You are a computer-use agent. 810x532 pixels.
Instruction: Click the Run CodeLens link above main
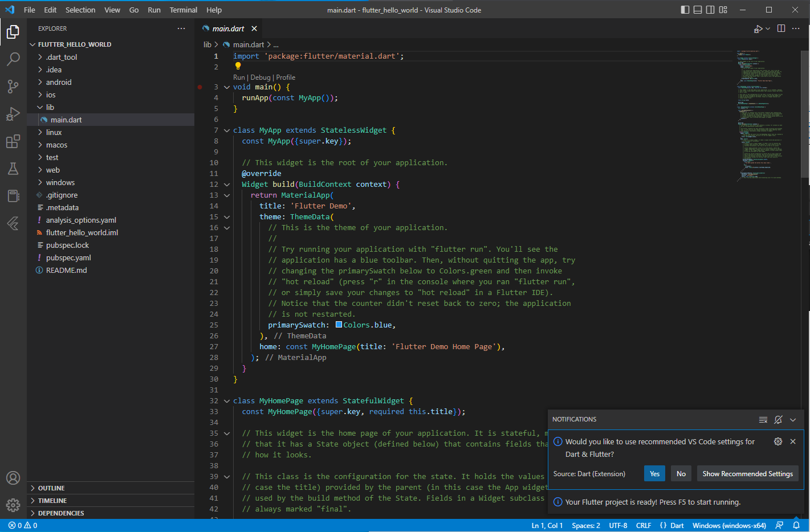[x=239, y=77]
